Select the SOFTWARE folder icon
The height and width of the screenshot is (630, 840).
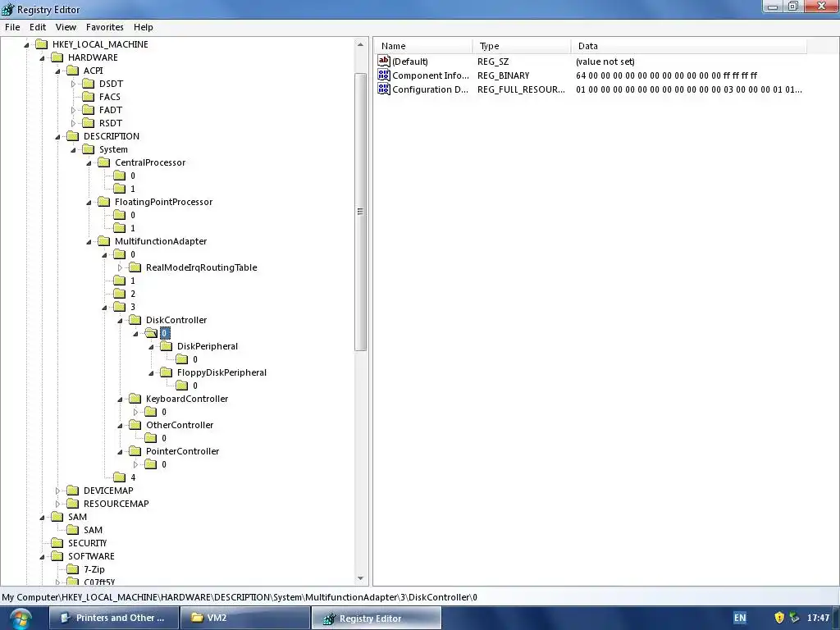coord(57,556)
